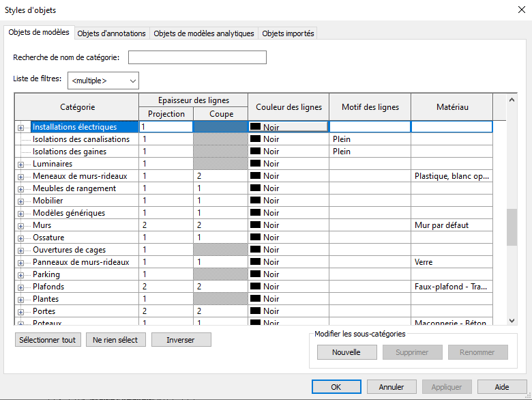Focus the category name search field
The height and width of the screenshot is (400, 532).
tap(197, 57)
